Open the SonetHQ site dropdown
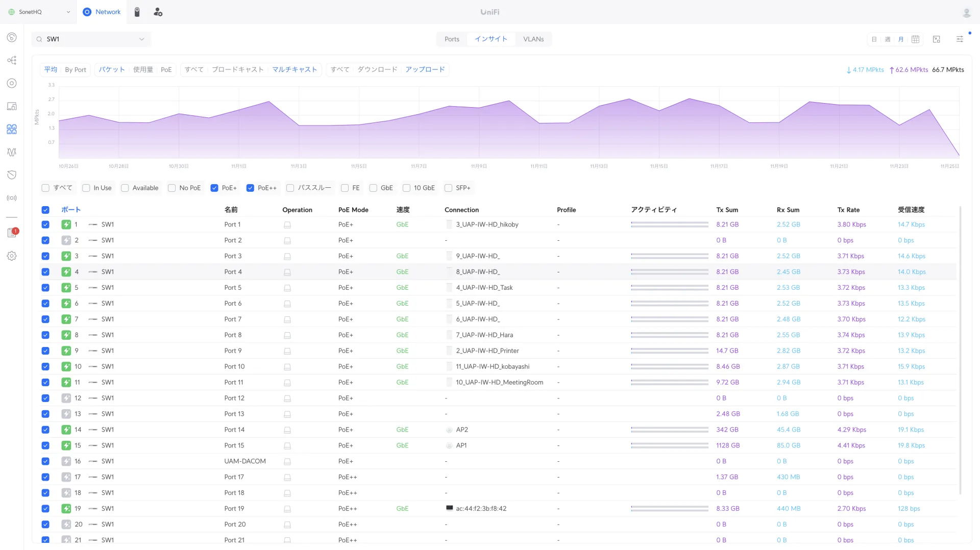 [x=39, y=12]
